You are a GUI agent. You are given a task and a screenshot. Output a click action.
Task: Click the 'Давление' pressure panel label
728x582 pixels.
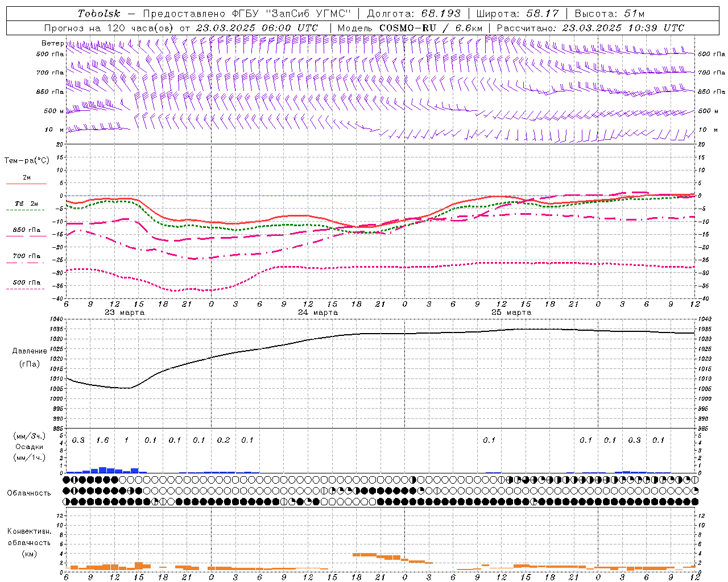(30, 351)
